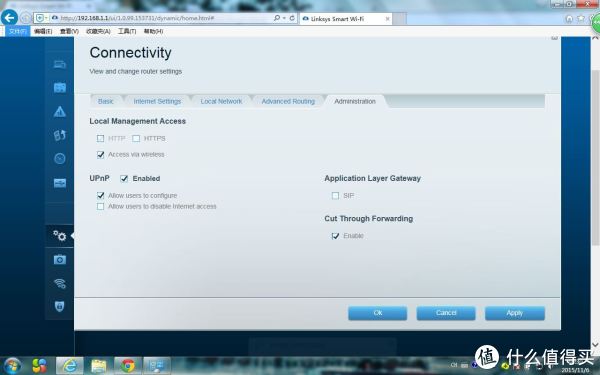Toggle the Access via wireless checkbox
600x375 pixels.
point(100,155)
